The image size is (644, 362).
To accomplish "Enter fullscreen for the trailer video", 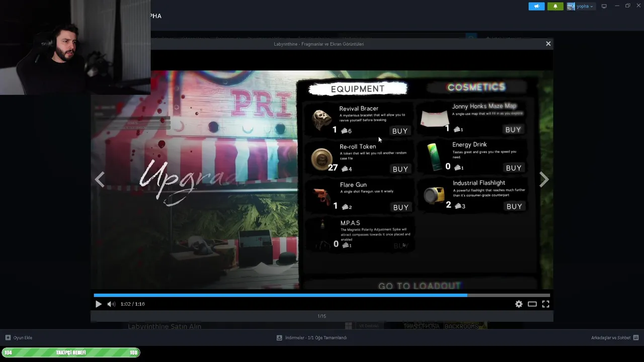I will [545, 304].
